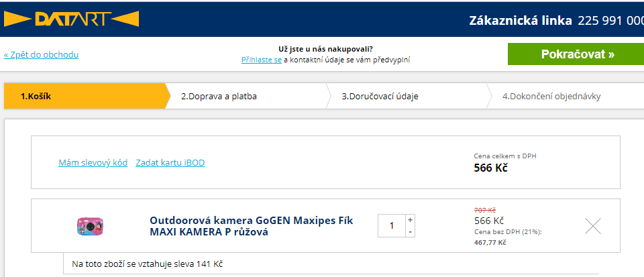This screenshot has width=644, height=277.
Task: Click the total price 566 Kč
Action: click(490, 168)
